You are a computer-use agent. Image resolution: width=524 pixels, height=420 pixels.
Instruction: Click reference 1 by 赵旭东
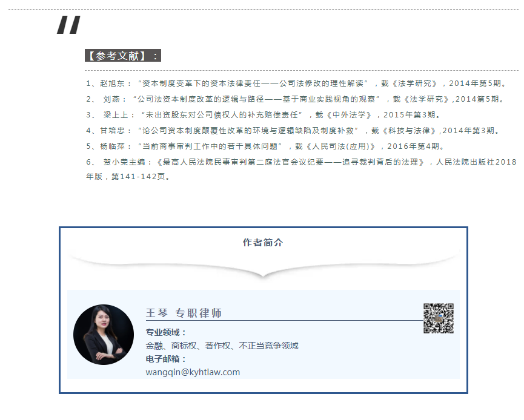tap(296, 84)
